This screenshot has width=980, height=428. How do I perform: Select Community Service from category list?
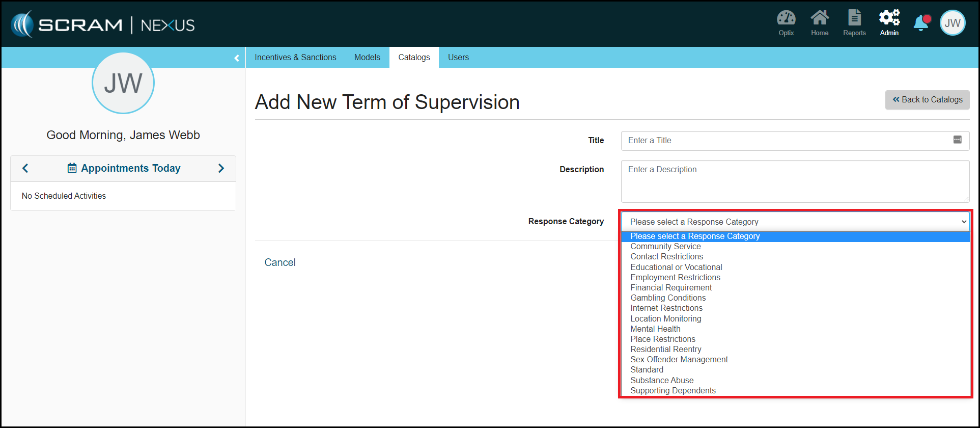tap(665, 247)
